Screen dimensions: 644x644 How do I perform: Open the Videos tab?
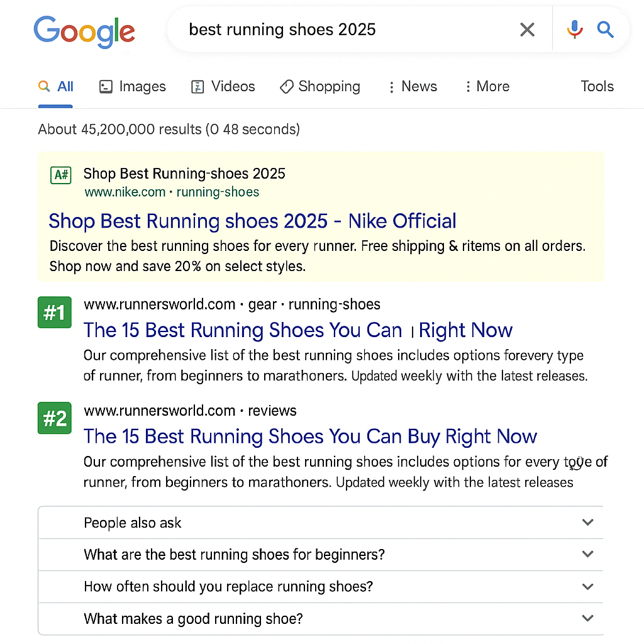click(x=223, y=87)
